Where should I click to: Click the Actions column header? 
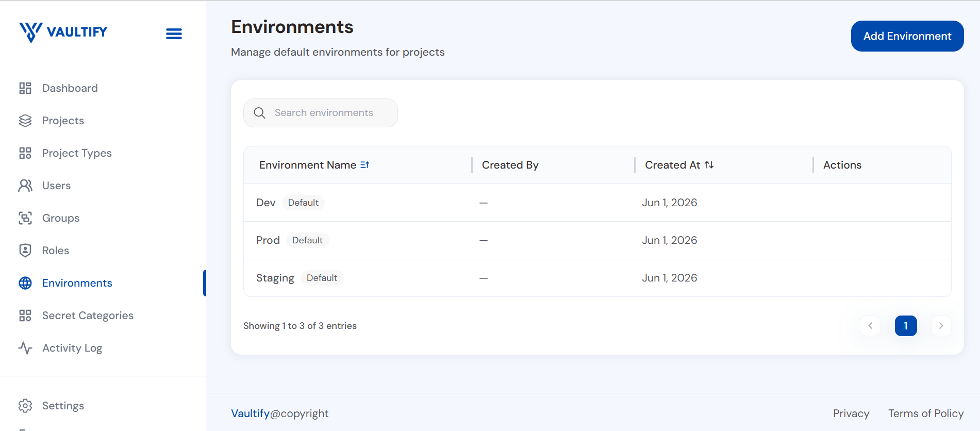(x=842, y=165)
